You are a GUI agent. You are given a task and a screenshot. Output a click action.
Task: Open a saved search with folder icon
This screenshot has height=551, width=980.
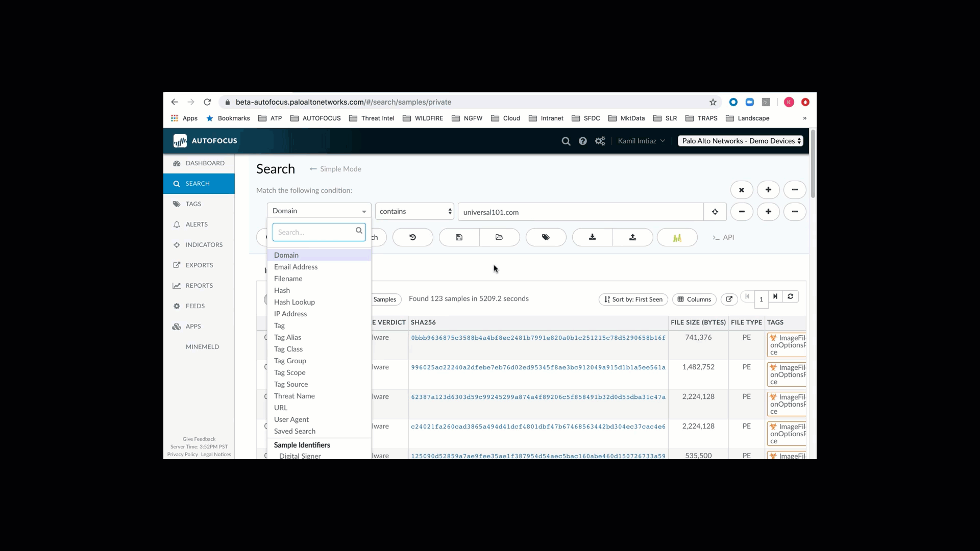pyautogui.click(x=499, y=237)
